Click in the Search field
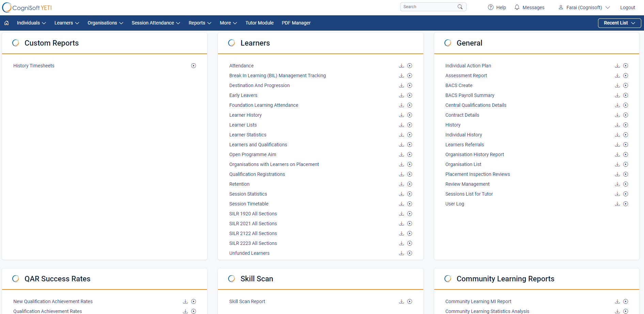 (429, 6)
